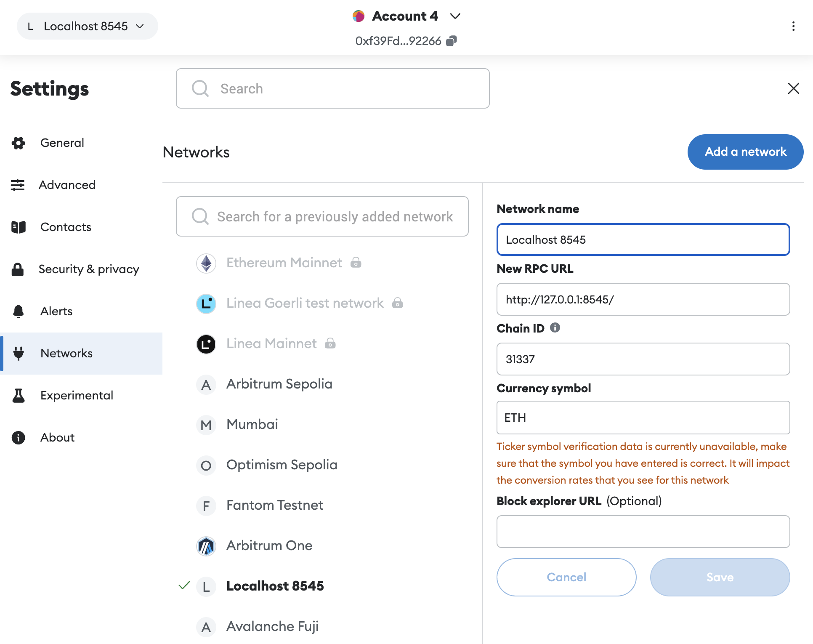Click the Ethereum Mainnet logo icon

tap(206, 263)
